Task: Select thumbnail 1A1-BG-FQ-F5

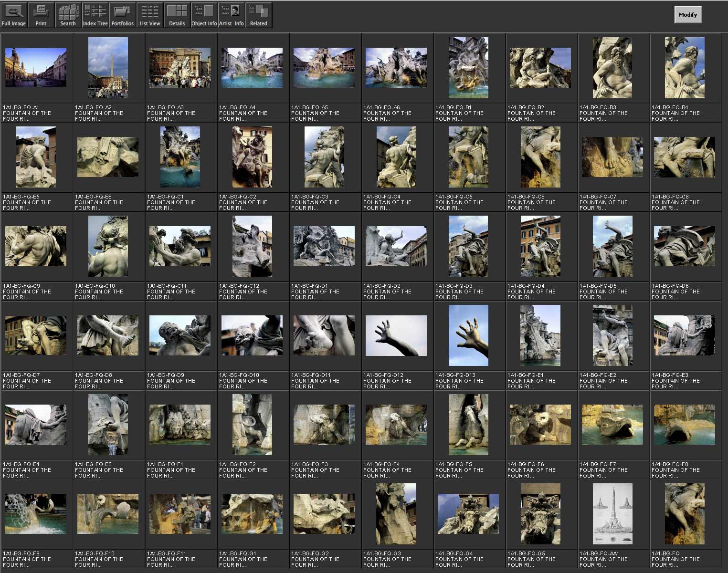Action: point(468,425)
